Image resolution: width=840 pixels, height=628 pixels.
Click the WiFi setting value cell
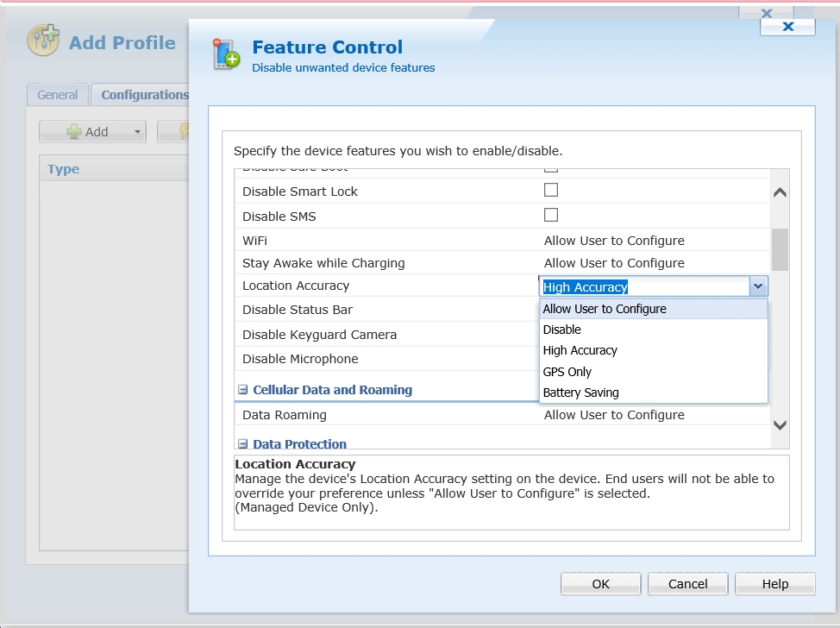pos(614,241)
